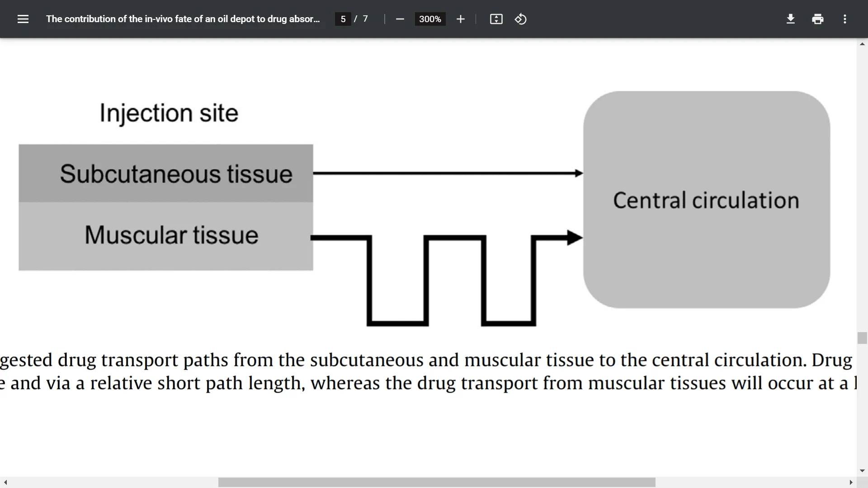Image resolution: width=868 pixels, height=488 pixels.
Task: Click the fit to page icon
Action: coord(496,19)
